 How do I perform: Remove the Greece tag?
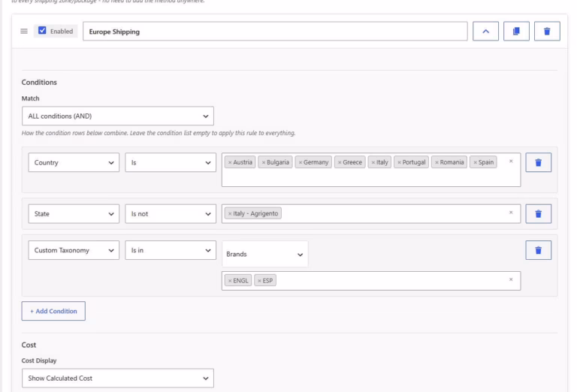pyautogui.click(x=340, y=162)
